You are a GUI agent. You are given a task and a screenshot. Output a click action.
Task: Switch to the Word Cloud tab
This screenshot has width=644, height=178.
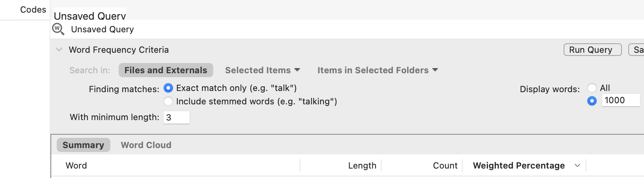[146, 145]
